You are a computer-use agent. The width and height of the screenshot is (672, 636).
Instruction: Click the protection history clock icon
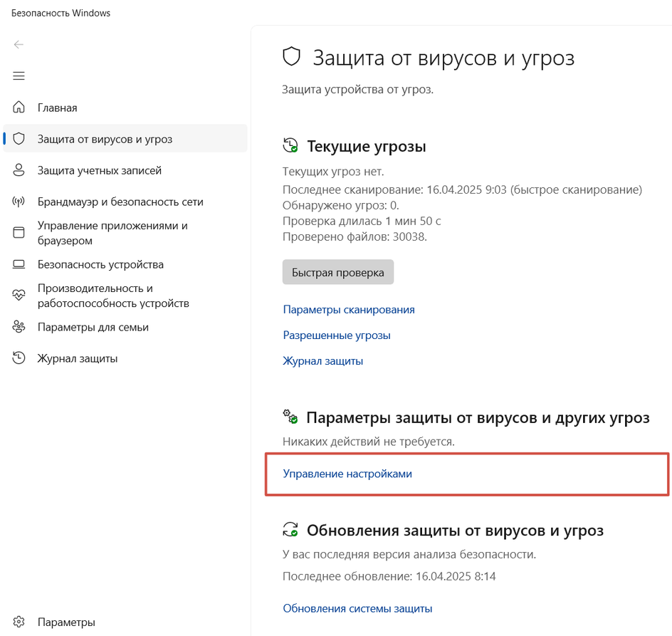point(19,358)
